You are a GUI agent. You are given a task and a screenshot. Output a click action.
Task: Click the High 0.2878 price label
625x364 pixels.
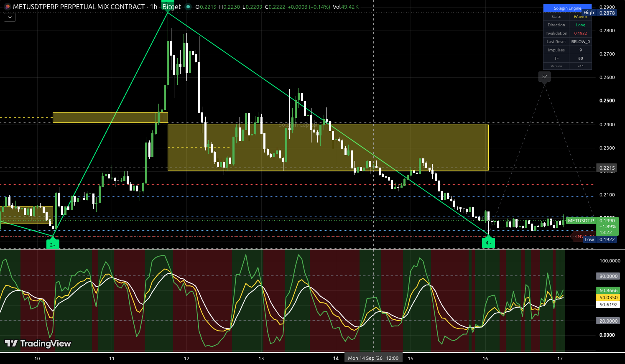coord(599,13)
